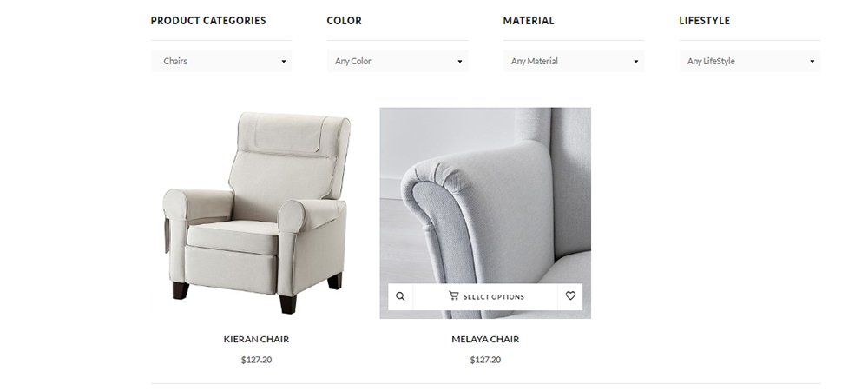Expand the Any Material dropdown
Screen dimensions: 868x391
pos(574,62)
